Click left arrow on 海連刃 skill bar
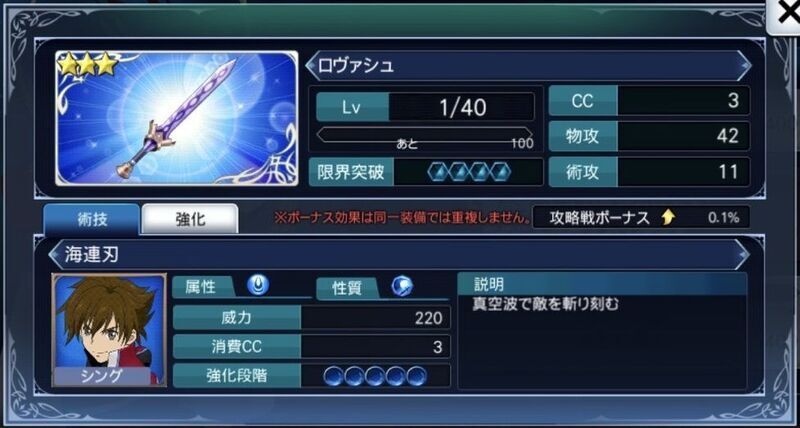The height and width of the screenshot is (428, 800). (54, 254)
